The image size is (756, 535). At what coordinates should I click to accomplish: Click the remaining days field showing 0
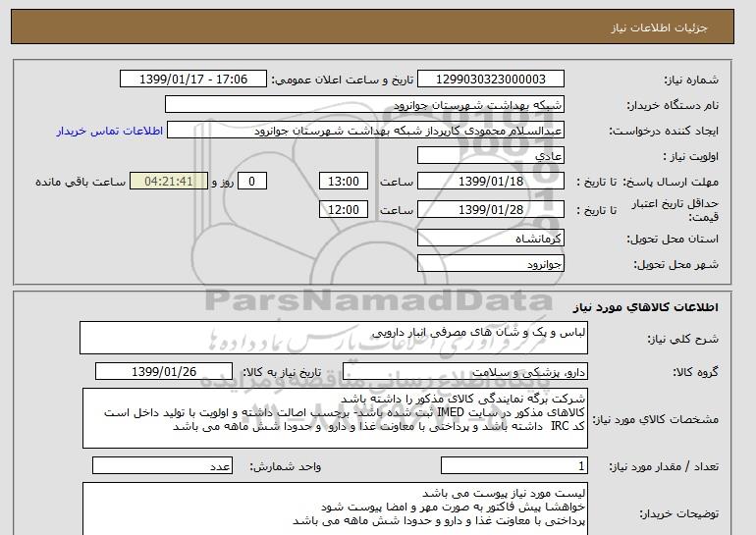pyautogui.click(x=251, y=182)
